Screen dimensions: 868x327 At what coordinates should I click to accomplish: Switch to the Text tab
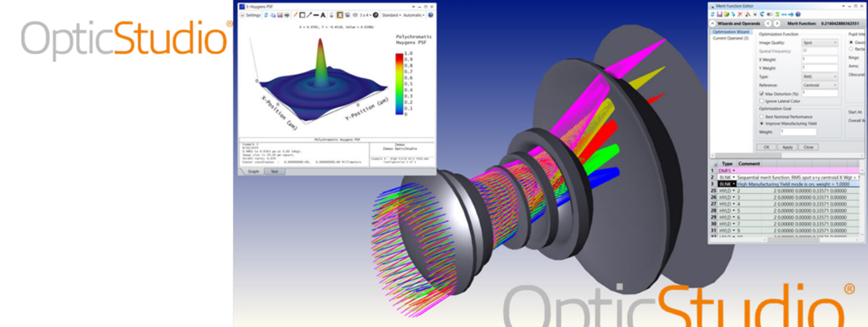click(x=274, y=172)
